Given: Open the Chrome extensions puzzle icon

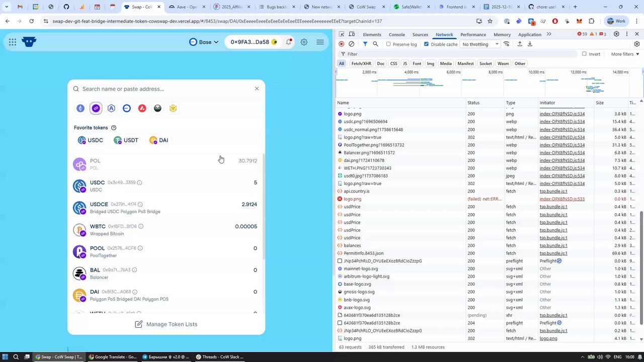Looking at the screenshot, I should tap(591, 21).
